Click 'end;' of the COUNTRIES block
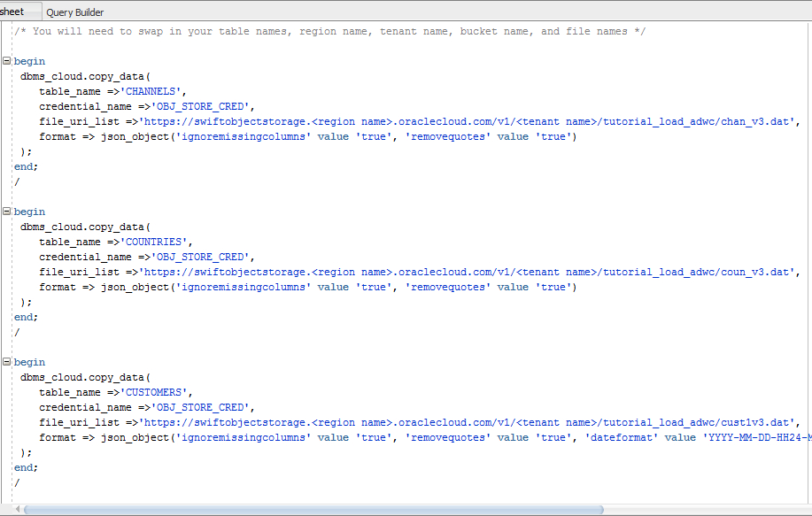Screen dimensions: 812x516 (x=26, y=317)
